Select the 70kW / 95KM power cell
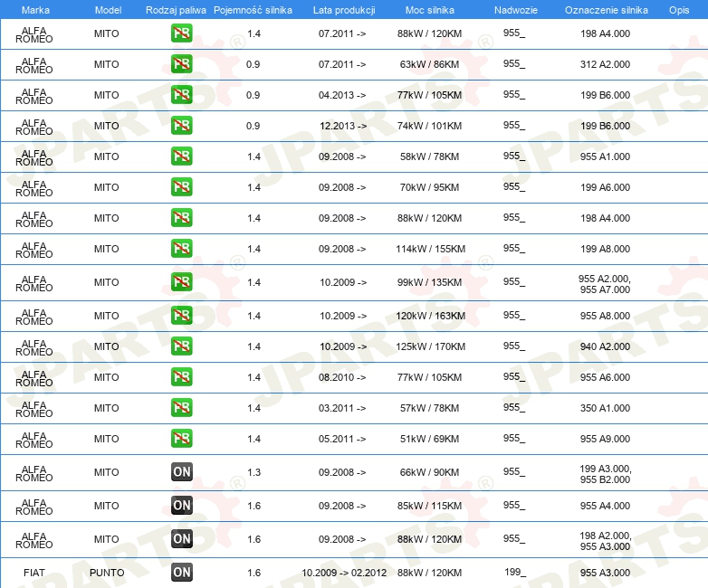This screenshot has width=708, height=588. [429, 187]
